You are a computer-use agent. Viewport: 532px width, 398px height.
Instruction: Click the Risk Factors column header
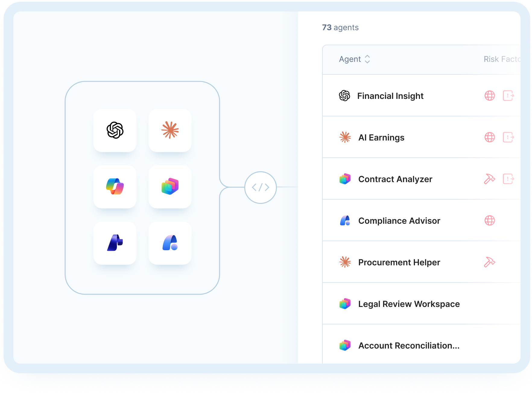(502, 59)
